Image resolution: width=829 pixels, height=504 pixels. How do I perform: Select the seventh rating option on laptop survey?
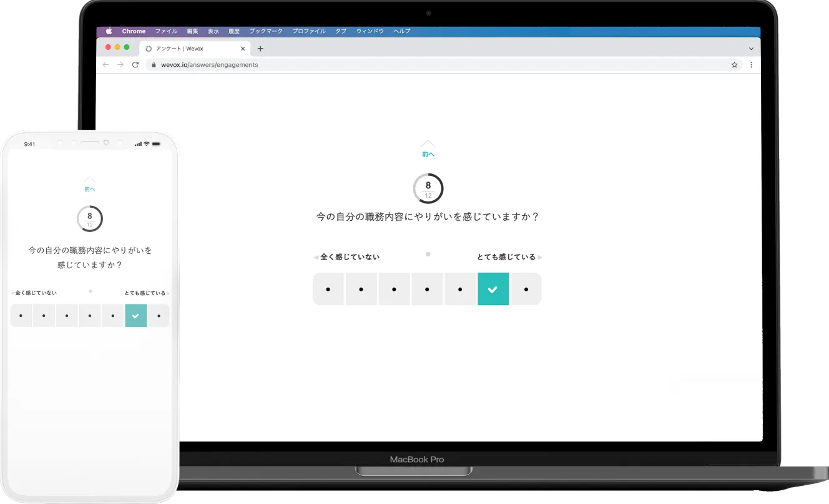(526, 289)
